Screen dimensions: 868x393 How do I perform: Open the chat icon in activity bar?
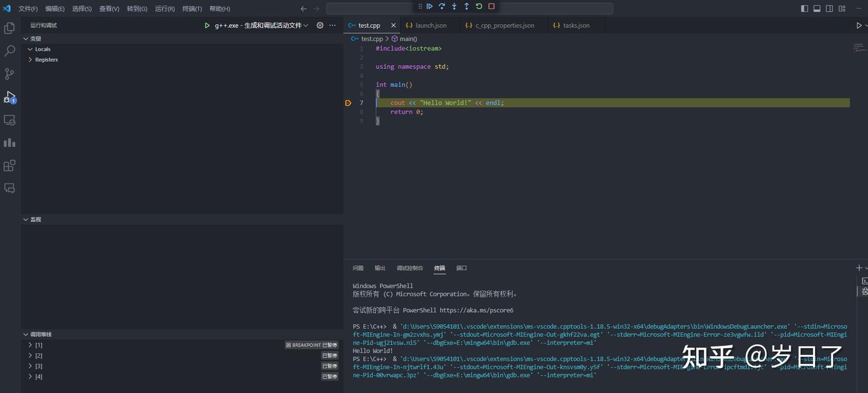click(x=10, y=188)
